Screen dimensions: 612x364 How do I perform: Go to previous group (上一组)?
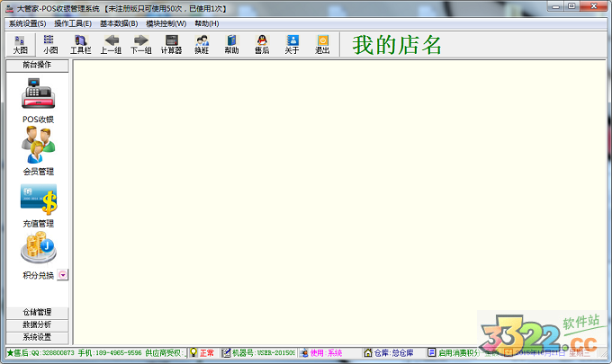coord(111,44)
